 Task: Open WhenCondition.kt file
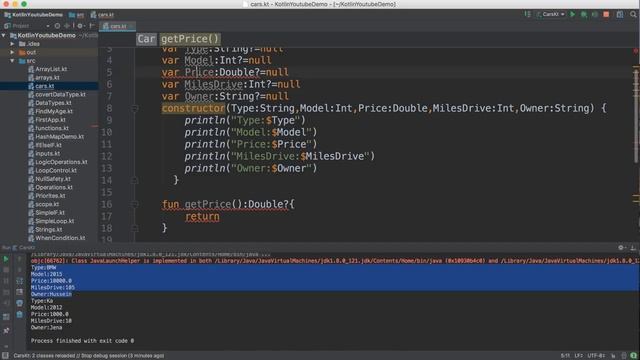[x=60, y=238]
